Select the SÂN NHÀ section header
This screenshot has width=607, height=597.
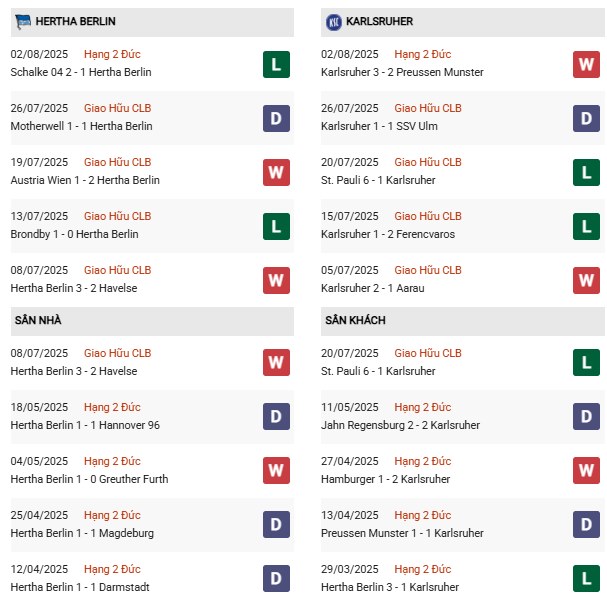(38, 320)
